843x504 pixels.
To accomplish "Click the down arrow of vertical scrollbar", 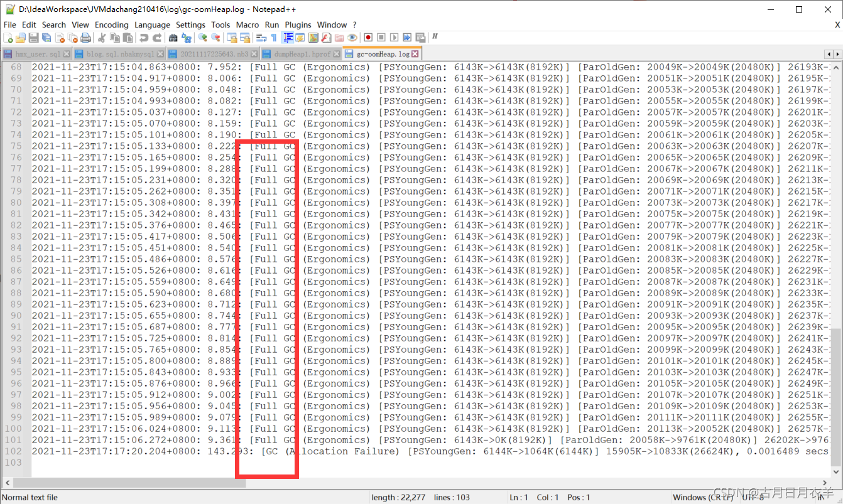I will 835,472.
